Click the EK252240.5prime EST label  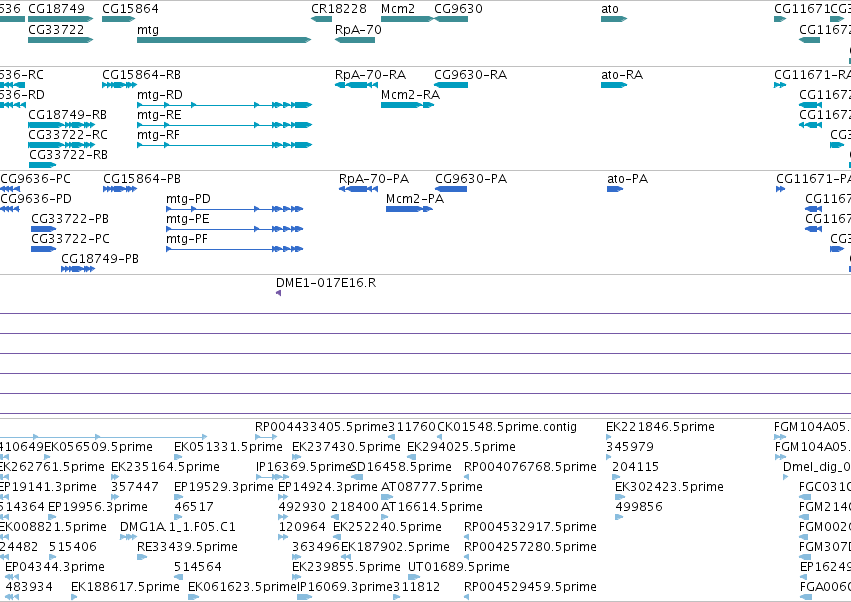pyautogui.click(x=388, y=527)
